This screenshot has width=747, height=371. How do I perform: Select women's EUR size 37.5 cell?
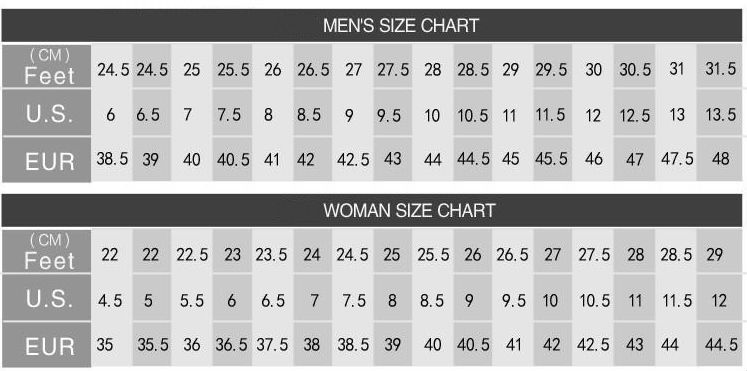[x=273, y=344]
